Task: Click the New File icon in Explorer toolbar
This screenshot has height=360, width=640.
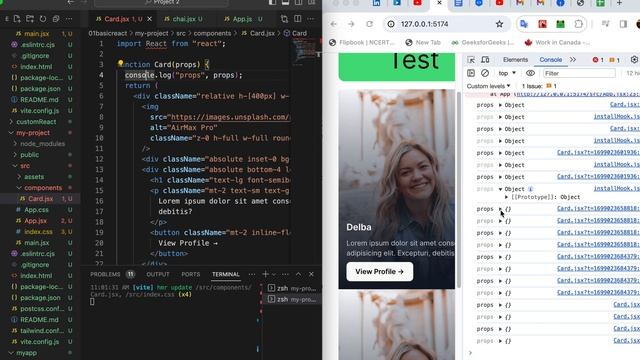Action: point(17,19)
